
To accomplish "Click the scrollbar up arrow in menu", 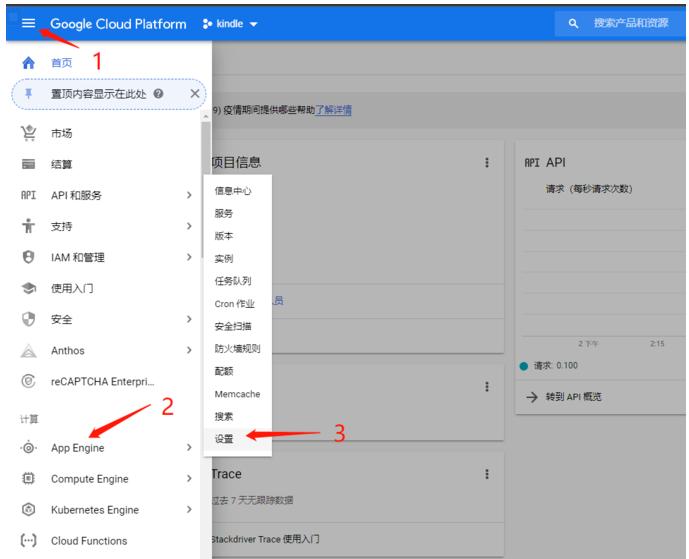I will point(205,117).
